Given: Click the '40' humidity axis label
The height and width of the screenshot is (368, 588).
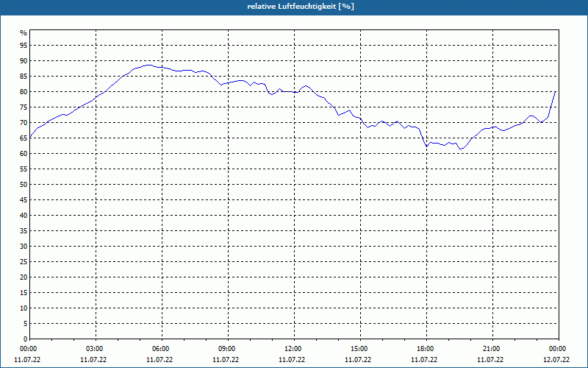Looking at the screenshot, I should pyautogui.click(x=24, y=215).
